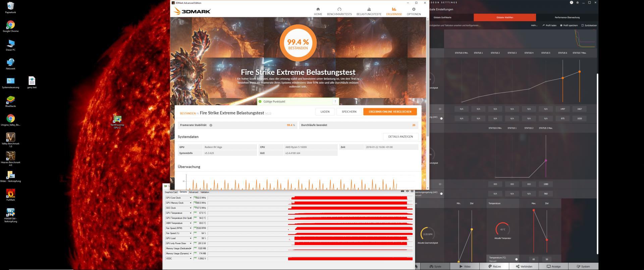Open the Unigine_Valley_Be... Chrome shortcut
Viewport: 644px width, 270px height.
coord(10,120)
